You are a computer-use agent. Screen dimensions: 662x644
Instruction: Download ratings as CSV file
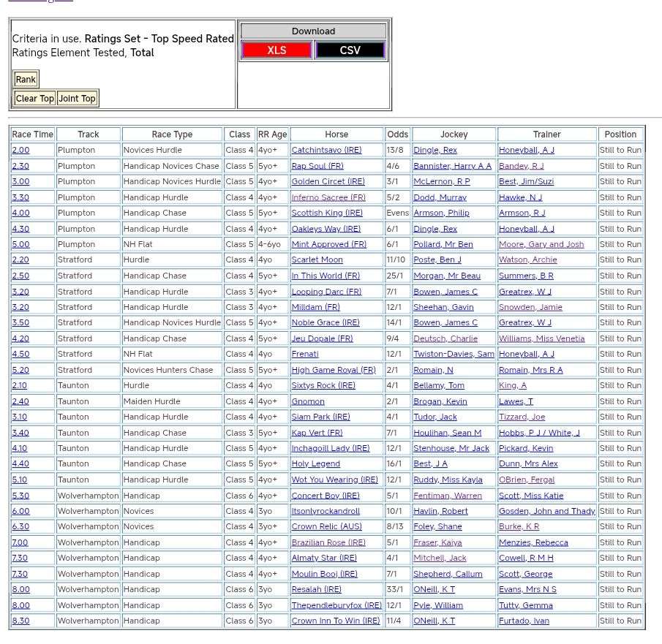(x=350, y=50)
